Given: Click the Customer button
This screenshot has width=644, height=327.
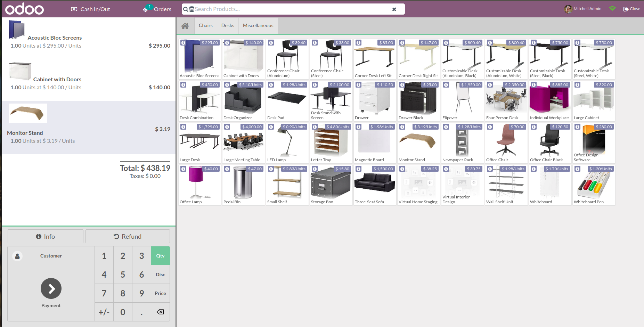Looking at the screenshot, I should point(51,256).
